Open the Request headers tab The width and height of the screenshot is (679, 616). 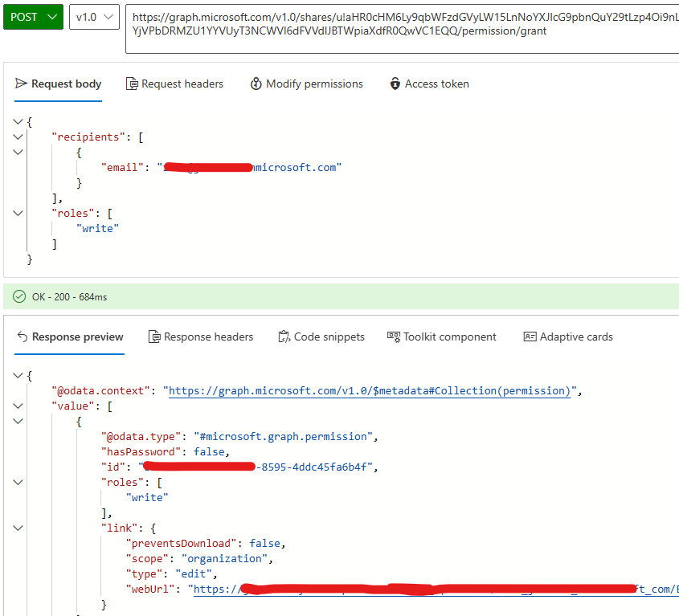coord(174,84)
